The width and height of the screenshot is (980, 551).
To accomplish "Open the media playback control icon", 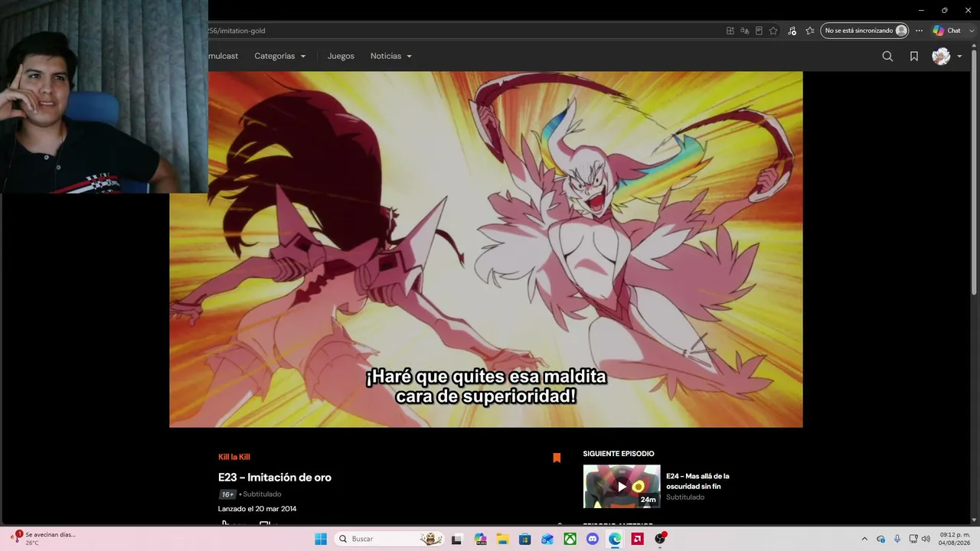I will 792,31.
